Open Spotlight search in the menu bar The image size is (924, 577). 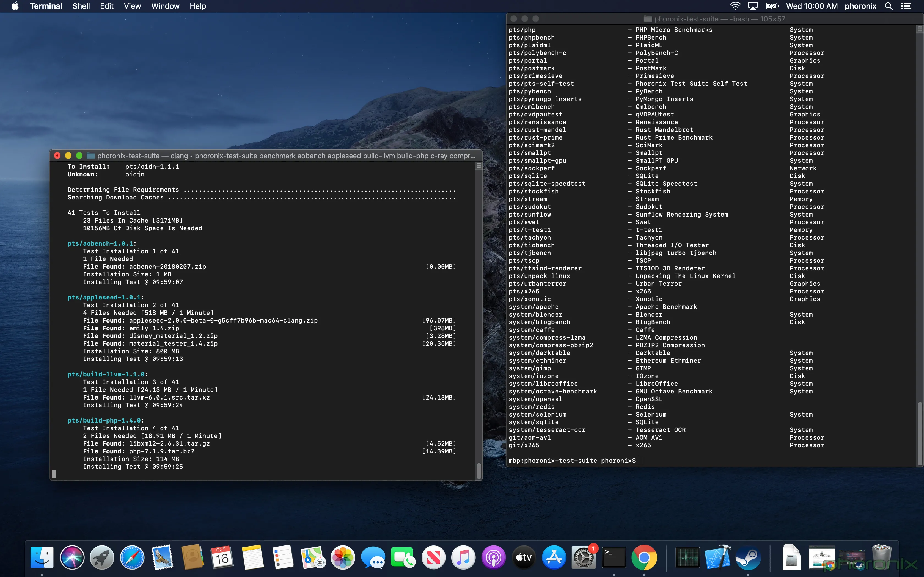[889, 6]
